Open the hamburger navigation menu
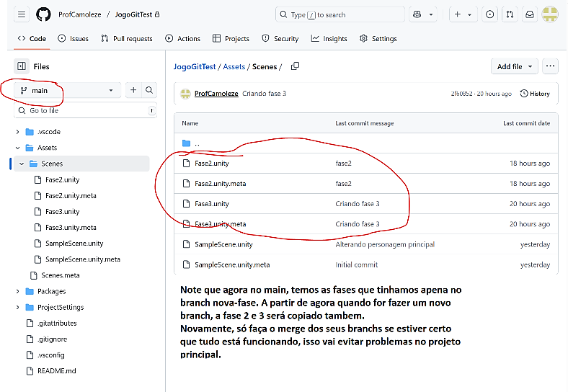The height and width of the screenshot is (392, 568). click(x=22, y=14)
